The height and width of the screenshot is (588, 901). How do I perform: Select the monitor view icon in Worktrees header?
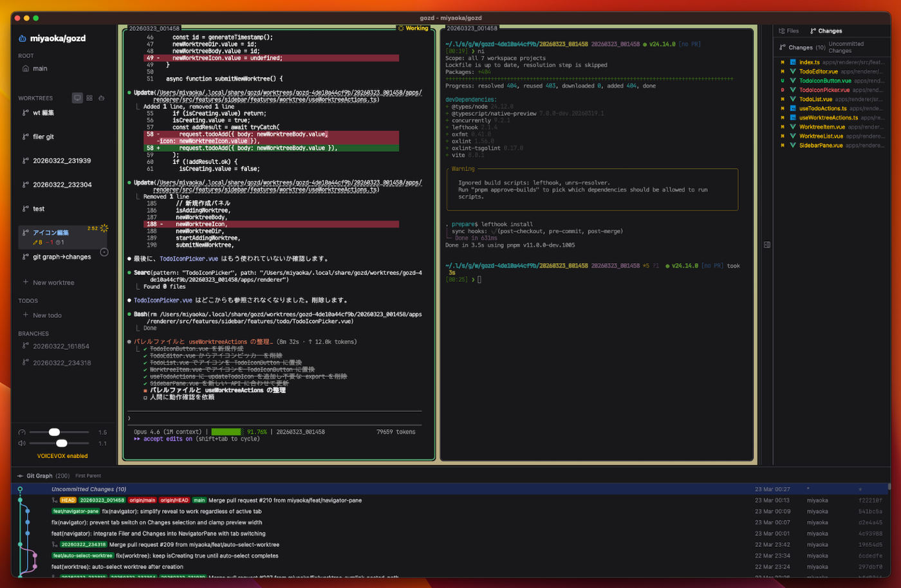[77, 98]
